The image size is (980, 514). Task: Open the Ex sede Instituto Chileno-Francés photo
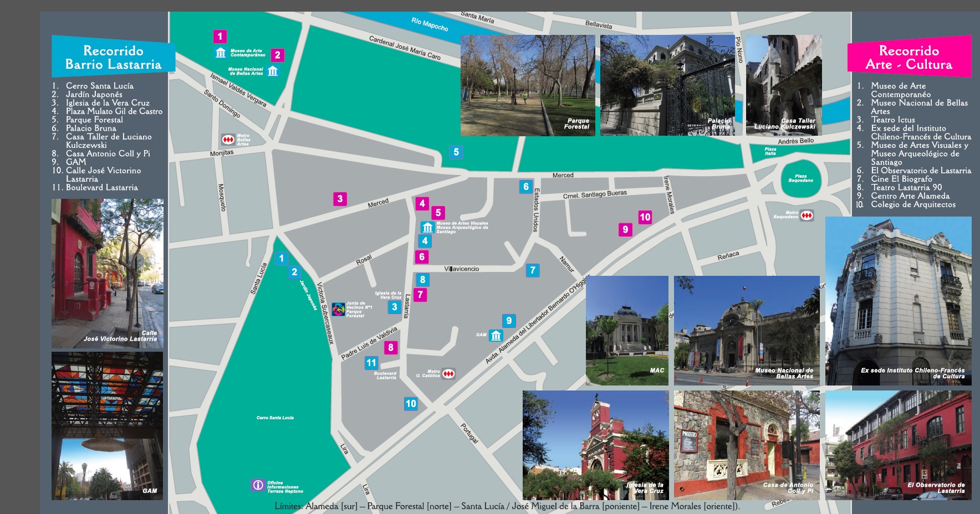[x=899, y=301]
